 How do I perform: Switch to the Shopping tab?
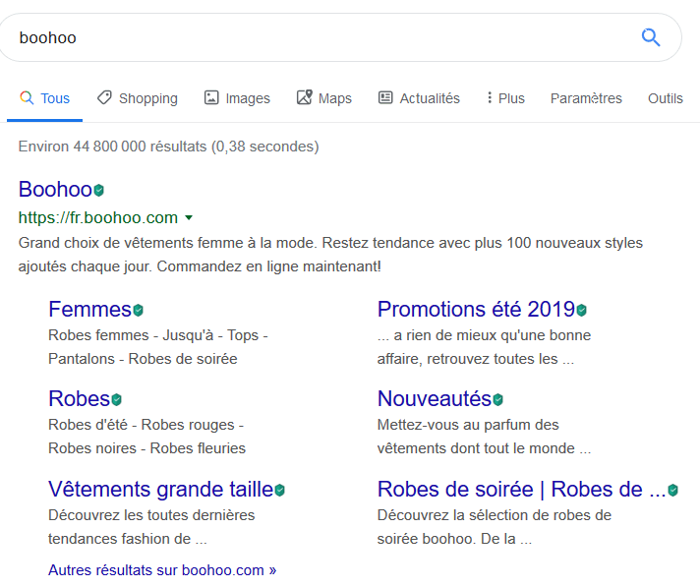[138, 98]
